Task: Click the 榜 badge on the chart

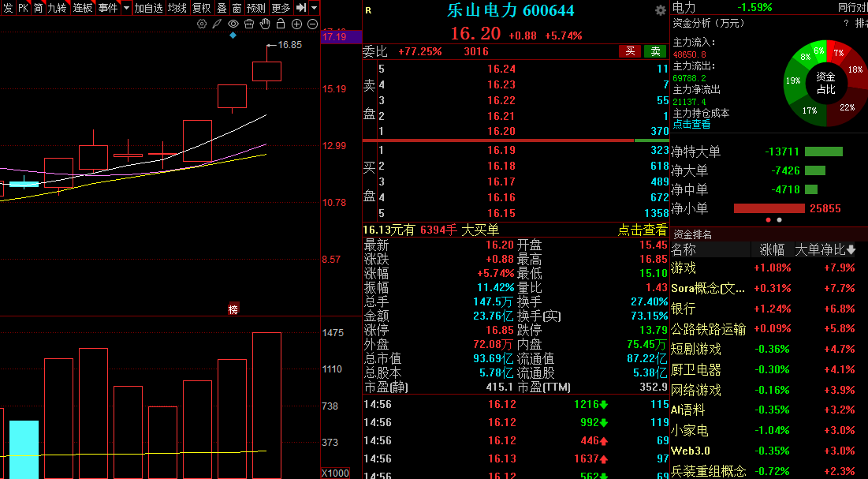Action: coord(233,309)
